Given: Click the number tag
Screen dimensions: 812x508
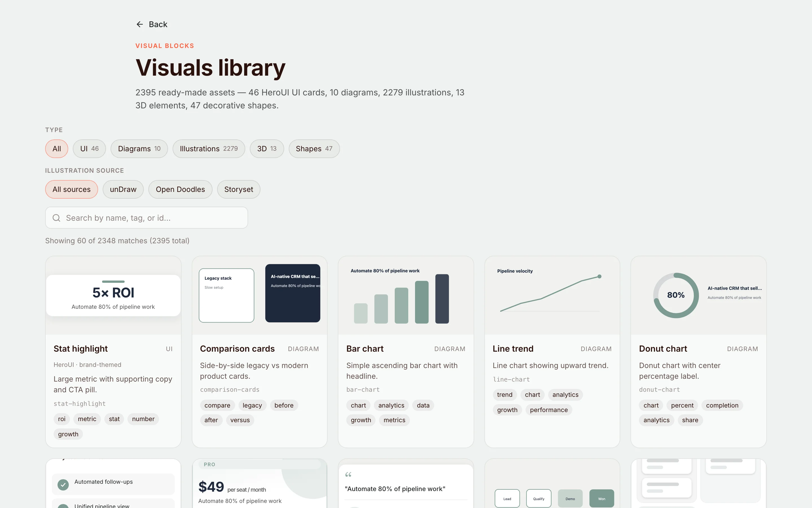Looking at the screenshot, I should coord(143,419).
